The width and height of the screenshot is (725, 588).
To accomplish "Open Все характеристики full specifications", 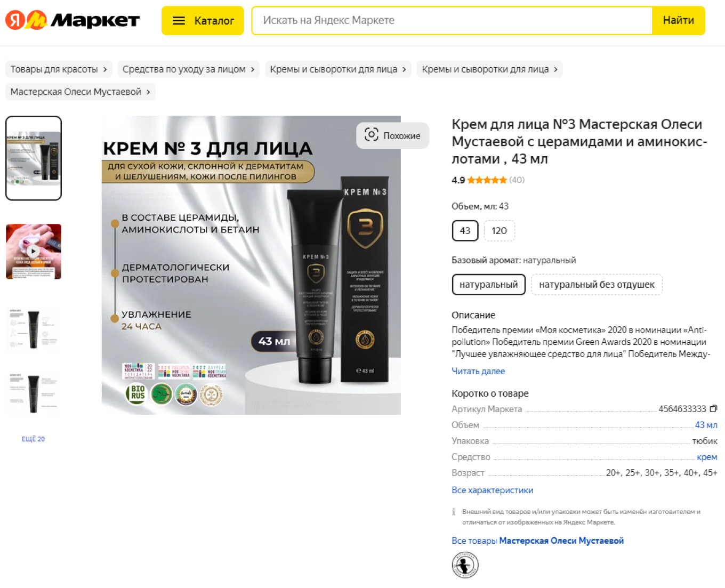I will tap(492, 490).
